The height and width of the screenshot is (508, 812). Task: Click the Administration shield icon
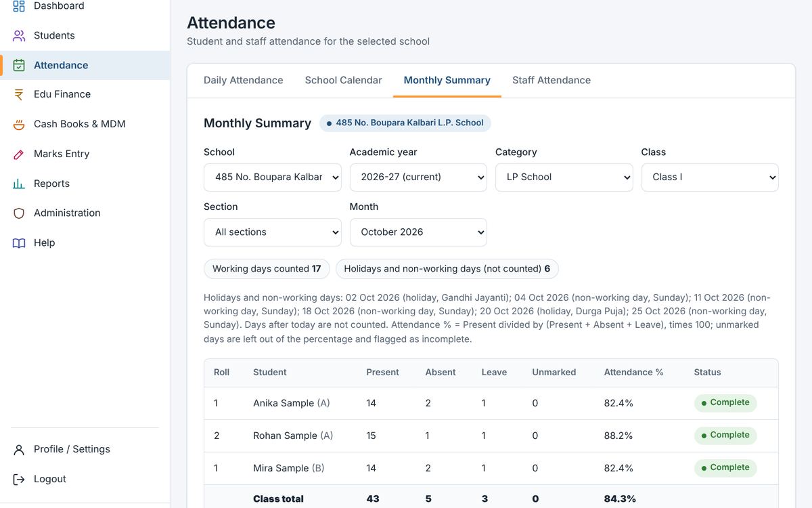pos(19,213)
